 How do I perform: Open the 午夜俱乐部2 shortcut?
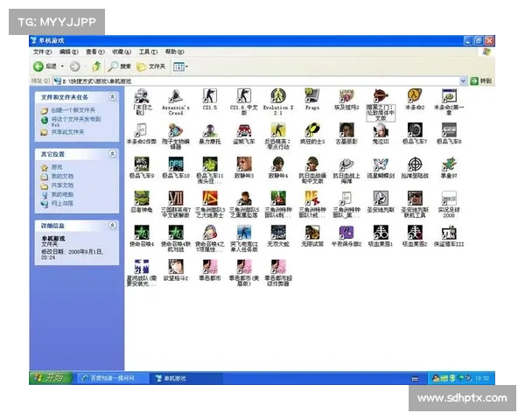[346, 235]
